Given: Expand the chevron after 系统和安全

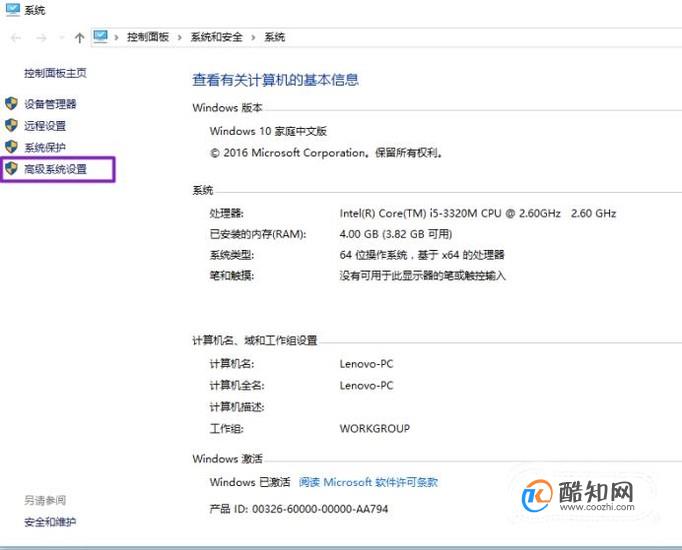Looking at the screenshot, I should 253,37.
